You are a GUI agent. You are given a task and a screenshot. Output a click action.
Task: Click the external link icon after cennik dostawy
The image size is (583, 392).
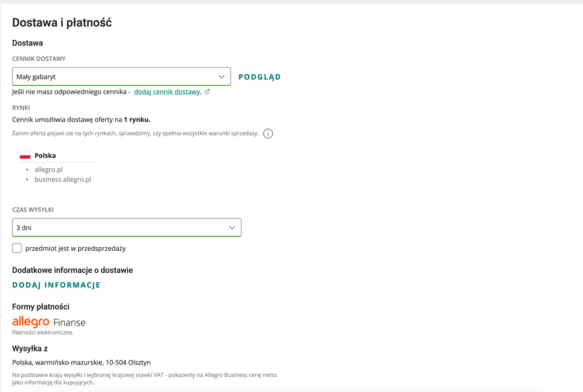click(207, 92)
